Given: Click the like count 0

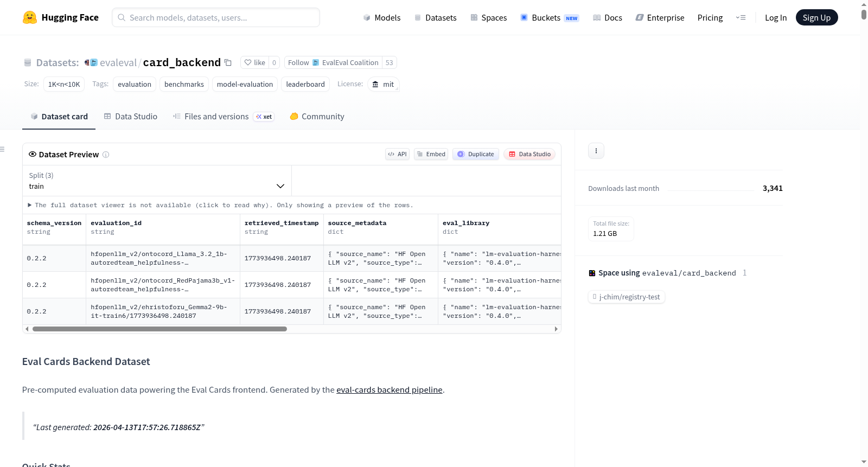Looking at the screenshot, I should 275,62.
